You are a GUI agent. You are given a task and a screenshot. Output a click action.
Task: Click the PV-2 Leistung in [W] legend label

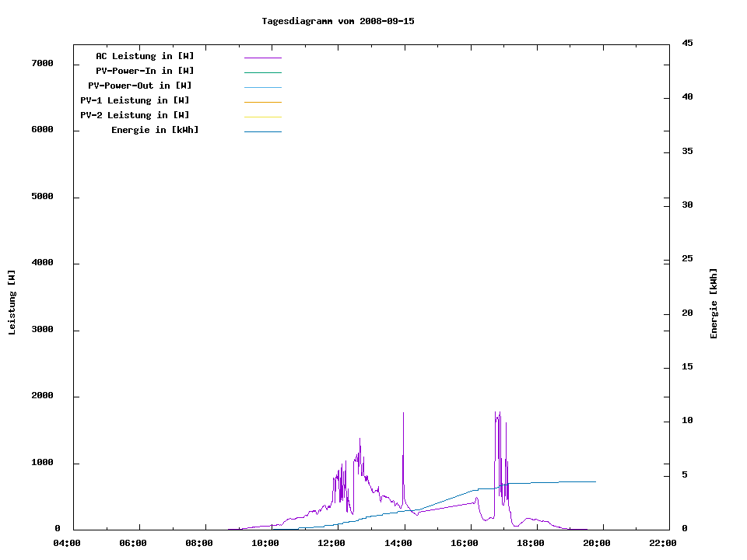[135, 115]
